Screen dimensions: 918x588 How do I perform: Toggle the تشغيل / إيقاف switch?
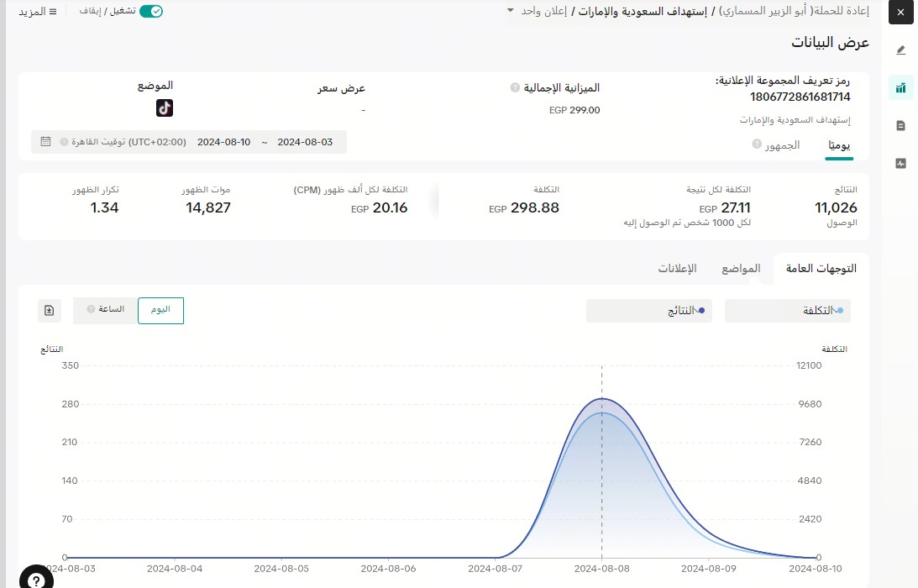pyautogui.click(x=151, y=12)
